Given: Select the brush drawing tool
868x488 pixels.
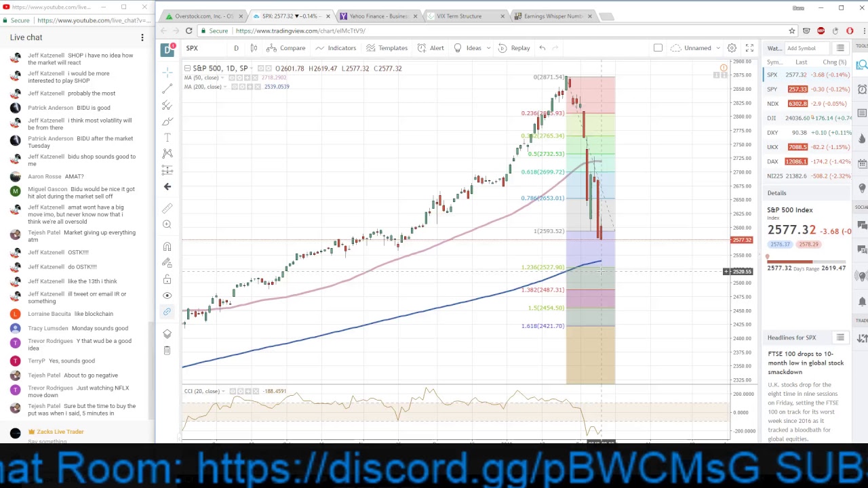Looking at the screenshot, I should click(167, 121).
